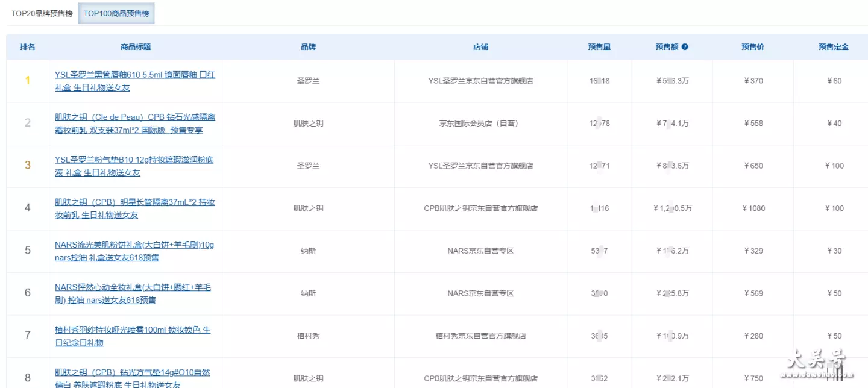Click the 商品标题 column header

point(136,47)
